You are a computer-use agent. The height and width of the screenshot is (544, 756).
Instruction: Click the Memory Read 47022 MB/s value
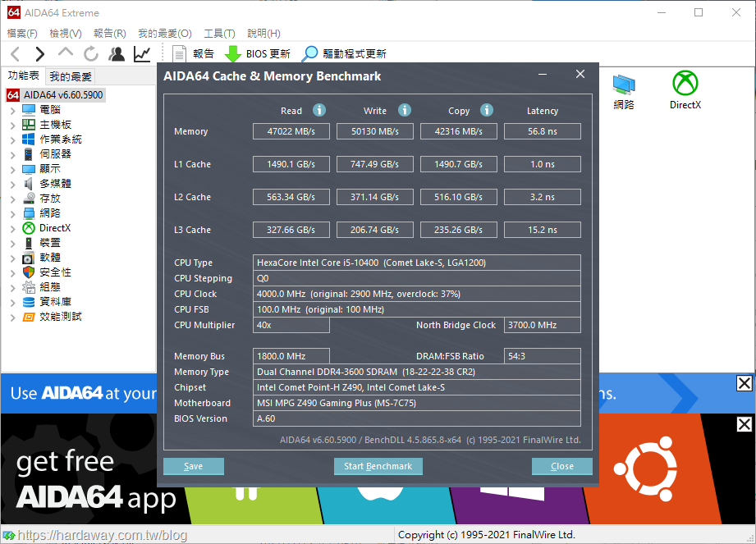click(x=291, y=131)
